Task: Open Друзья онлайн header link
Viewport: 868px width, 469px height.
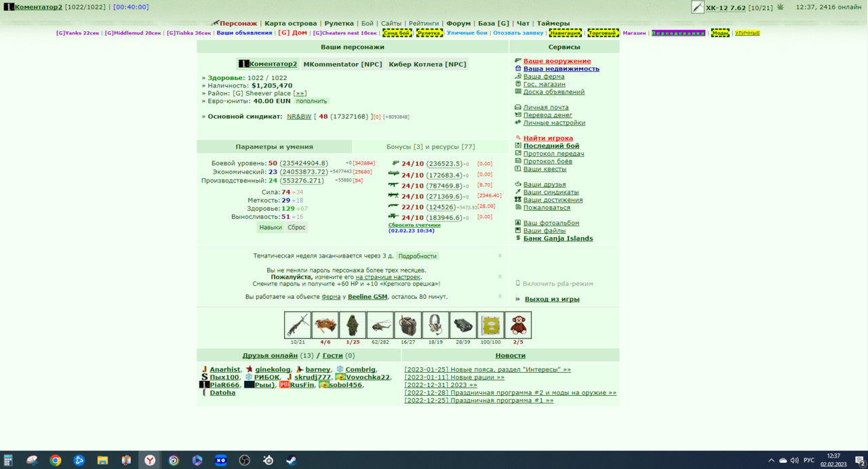Action: 270,355
